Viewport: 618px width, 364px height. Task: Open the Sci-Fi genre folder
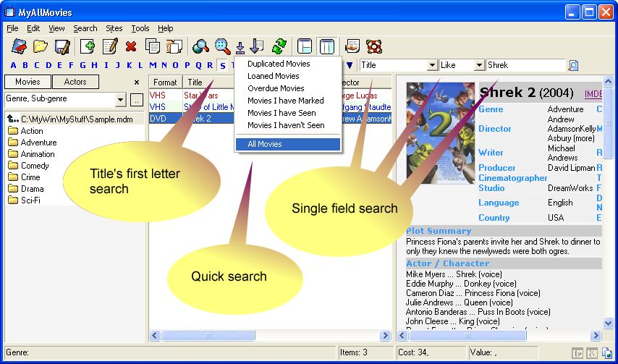(25, 200)
